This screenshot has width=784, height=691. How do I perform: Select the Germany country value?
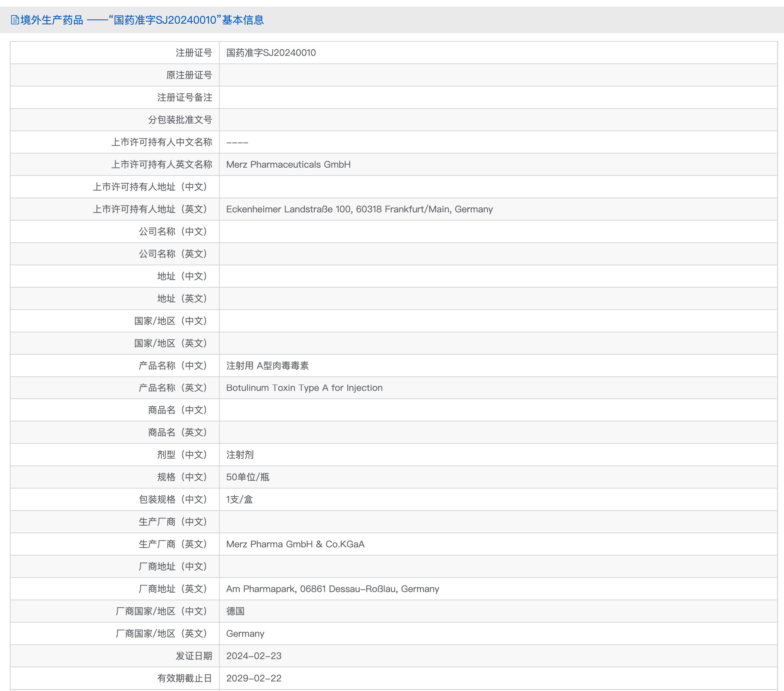(x=245, y=634)
